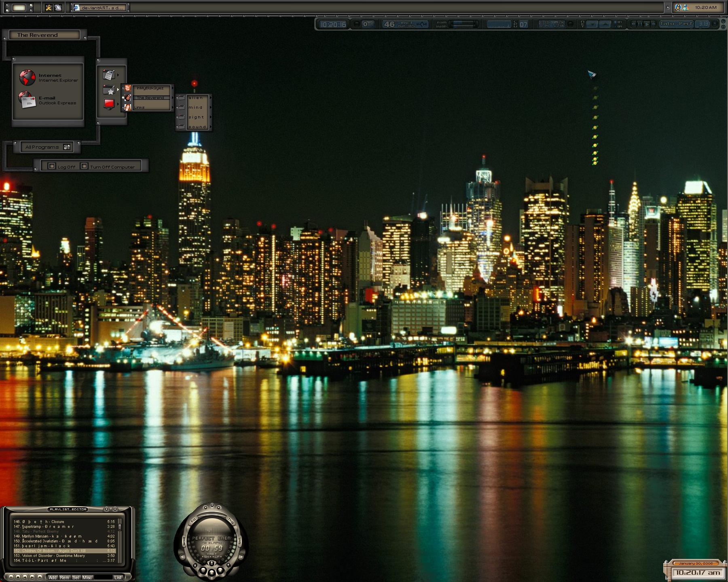Select playlist track 147 Supertramp Dreamer
Viewport: 728px width, 582px height.
coord(64,527)
